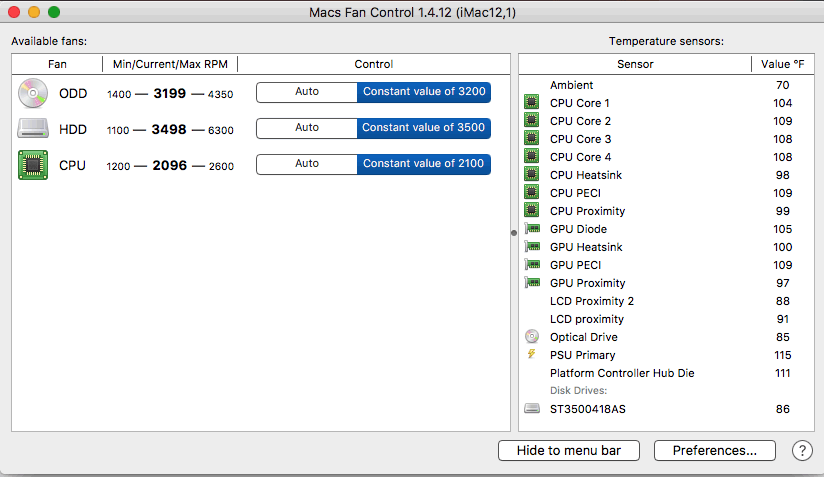The image size is (824, 477).
Task: Click the ODD fan disc icon
Action: (33, 94)
